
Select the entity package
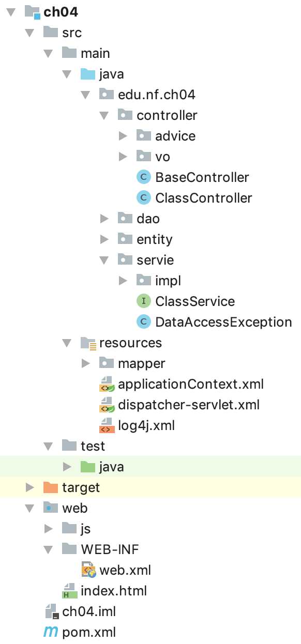click(155, 239)
